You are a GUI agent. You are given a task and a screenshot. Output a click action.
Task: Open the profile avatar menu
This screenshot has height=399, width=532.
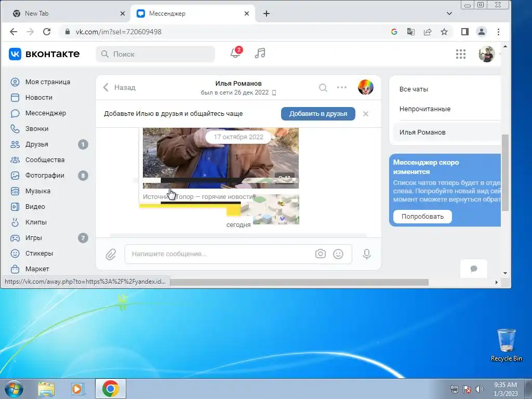pos(486,54)
